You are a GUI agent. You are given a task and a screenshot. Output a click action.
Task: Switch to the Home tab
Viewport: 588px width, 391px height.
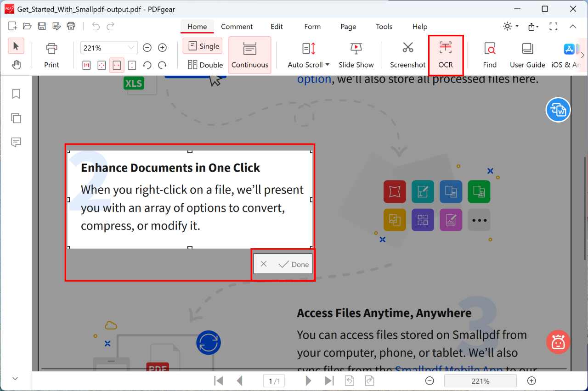tap(197, 27)
